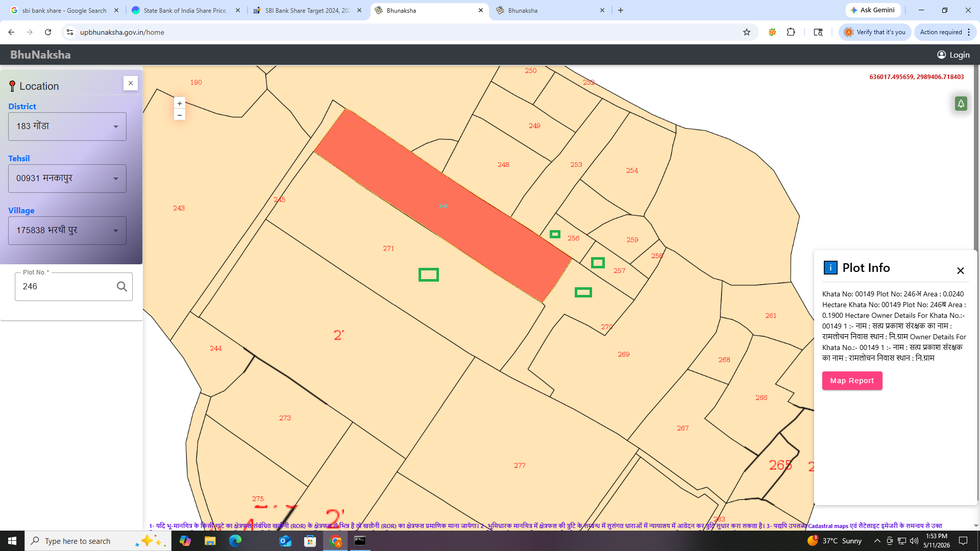Select plot 271 on the map

[x=388, y=248]
